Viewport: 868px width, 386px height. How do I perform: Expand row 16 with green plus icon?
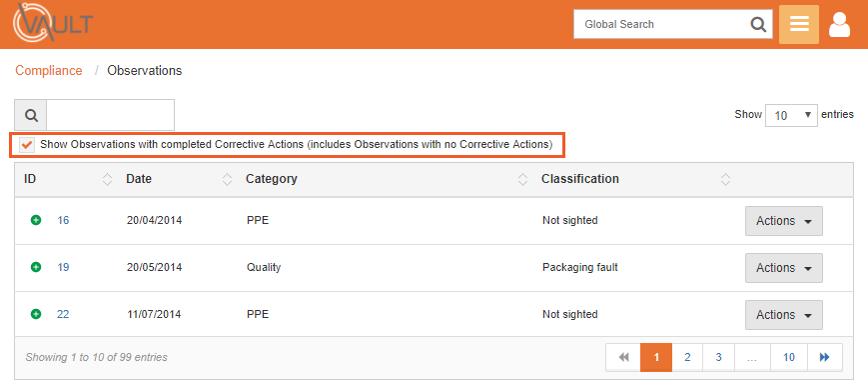(36, 220)
